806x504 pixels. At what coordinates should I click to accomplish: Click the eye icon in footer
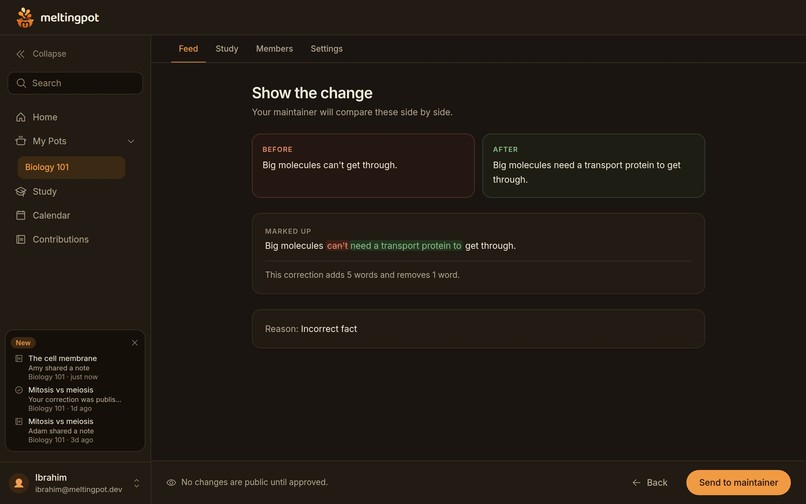pos(171,482)
